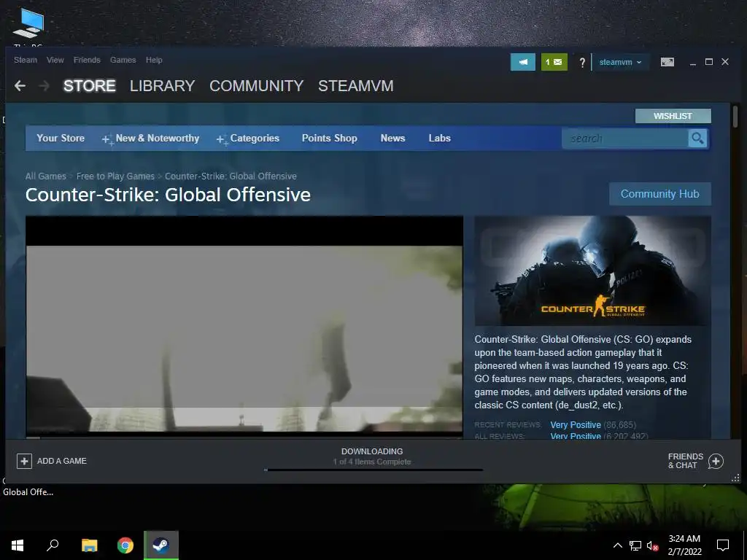Screen dimensions: 747x560
Task: Click the game trailer video player
Action: [244, 327]
